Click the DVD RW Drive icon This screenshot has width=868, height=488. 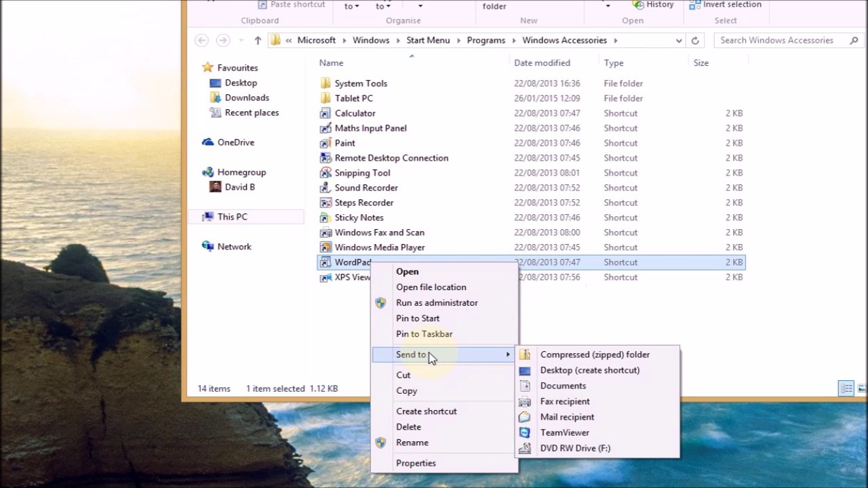(x=525, y=448)
